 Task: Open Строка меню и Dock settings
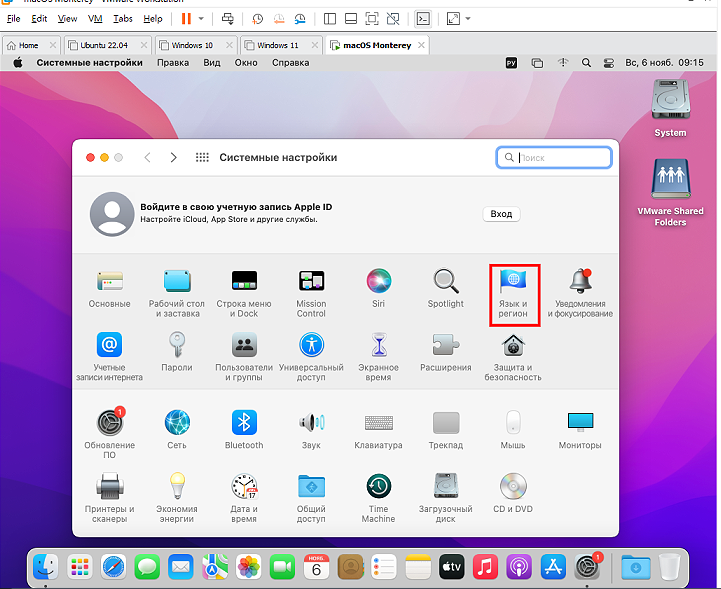tap(244, 294)
